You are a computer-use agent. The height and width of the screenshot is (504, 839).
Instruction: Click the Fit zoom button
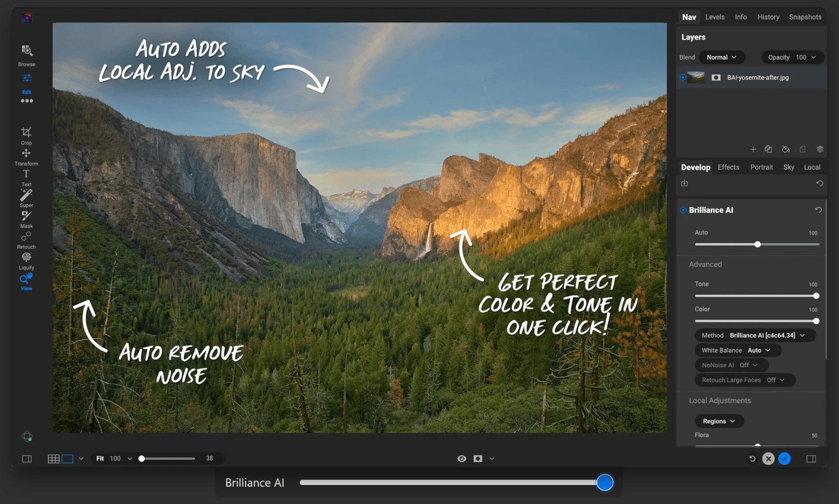click(100, 459)
